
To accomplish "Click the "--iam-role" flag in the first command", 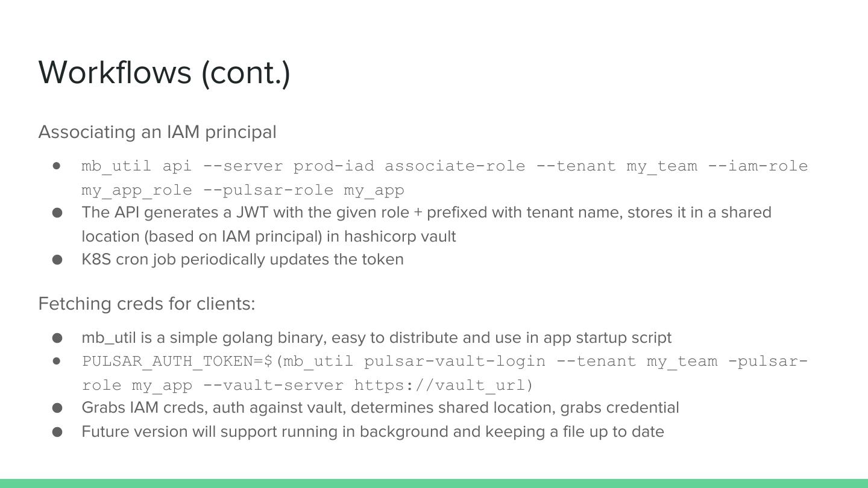I will point(758,166).
